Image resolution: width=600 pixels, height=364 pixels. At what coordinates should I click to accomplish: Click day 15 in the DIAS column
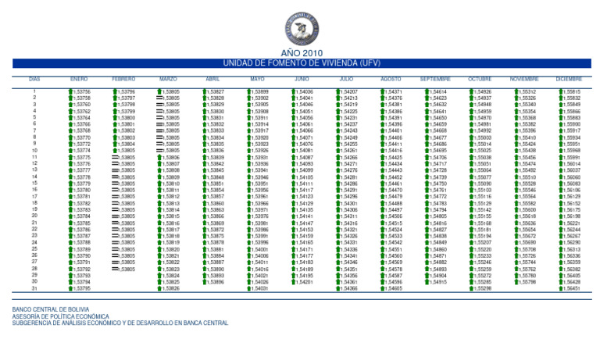tap(34, 184)
